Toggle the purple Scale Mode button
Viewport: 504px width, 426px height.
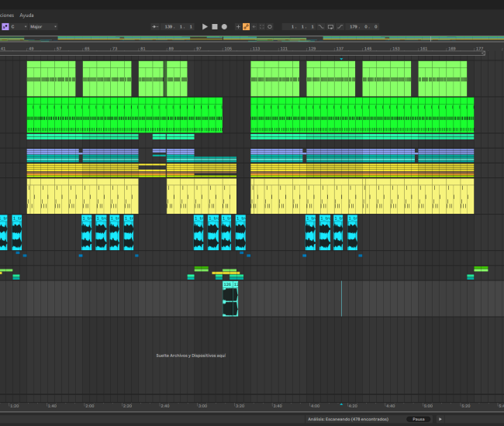click(5, 26)
